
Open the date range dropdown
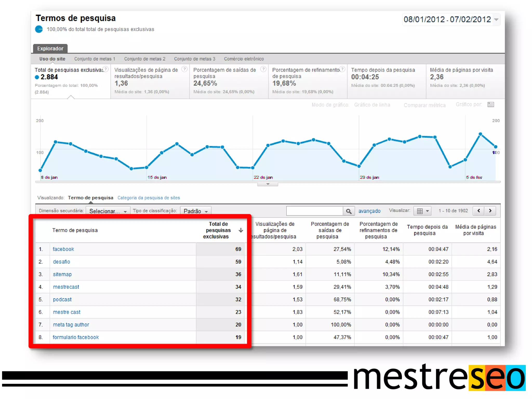click(496, 20)
